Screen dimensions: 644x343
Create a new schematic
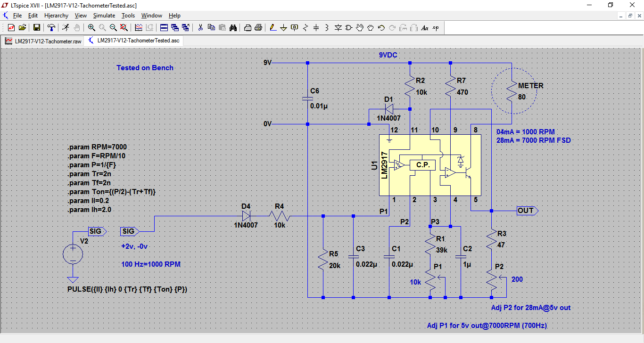tap(11, 28)
